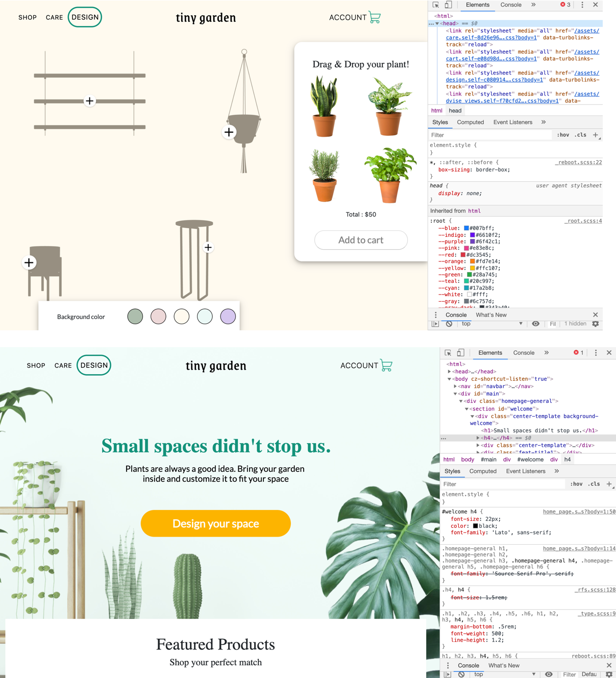Clear the console in home page drawer
Image resolution: width=616 pixels, height=678 pixels.
(x=461, y=674)
